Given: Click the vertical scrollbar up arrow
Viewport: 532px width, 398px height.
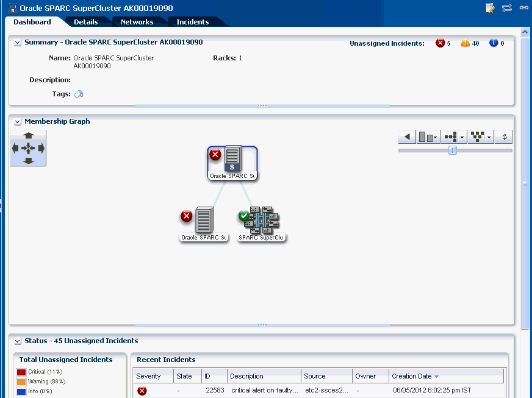Looking at the screenshot, I should click(x=525, y=32).
